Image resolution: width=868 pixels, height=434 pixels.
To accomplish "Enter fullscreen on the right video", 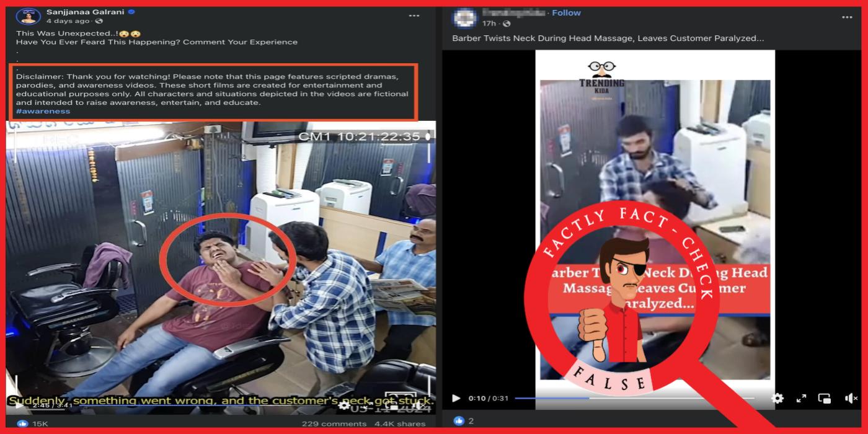I will (x=802, y=398).
